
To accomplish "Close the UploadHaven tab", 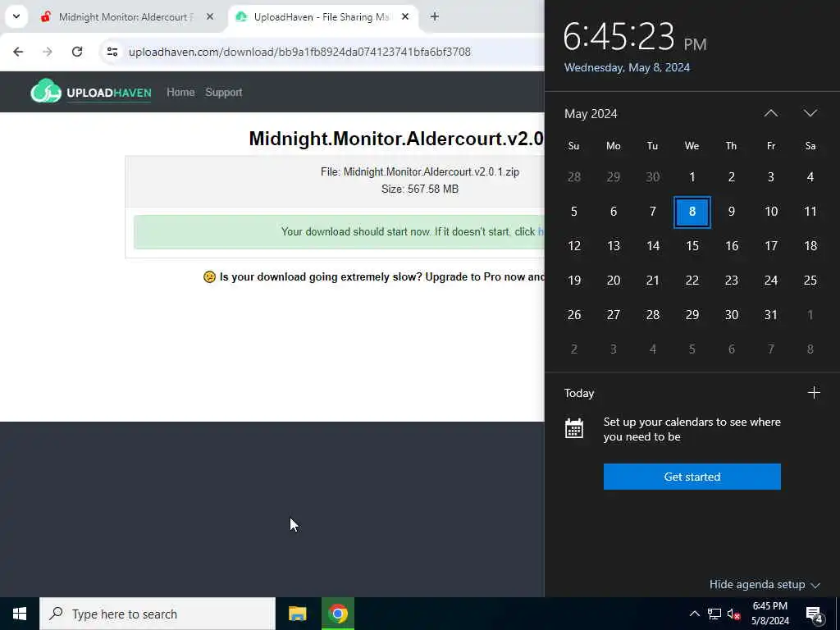I will [x=405, y=16].
